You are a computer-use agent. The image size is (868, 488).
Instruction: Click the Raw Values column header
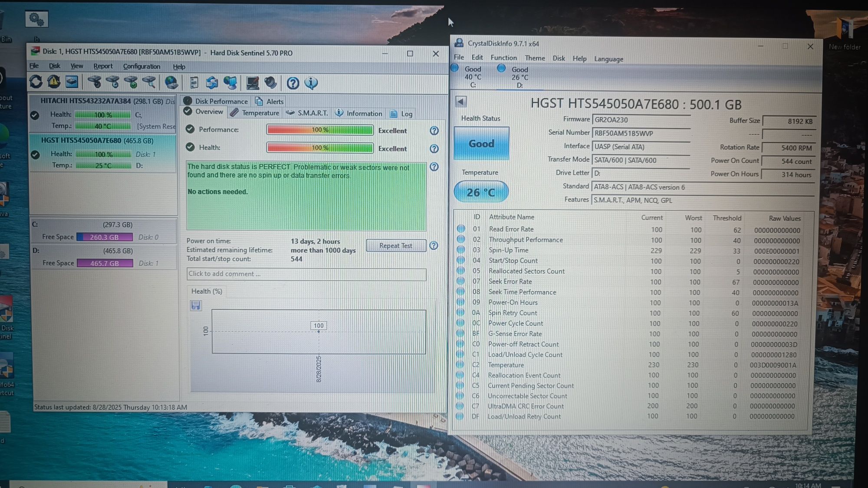(x=784, y=218)
